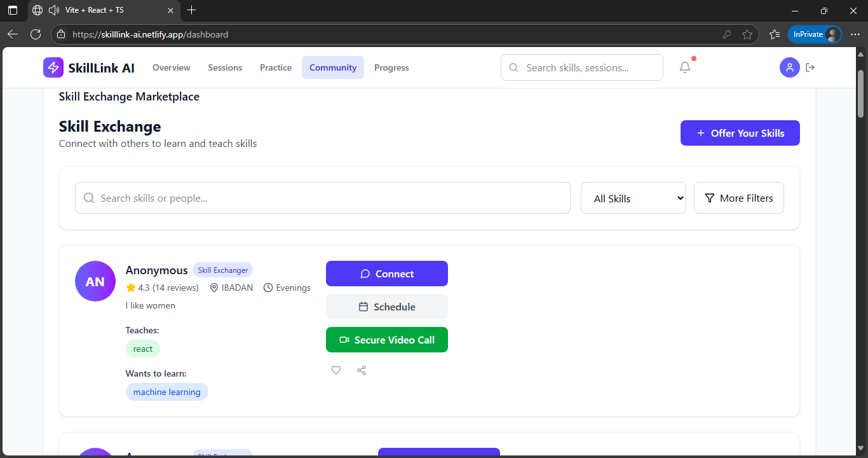Image resolution: width=868 pixels, height=458 pixels.
Task: Go to the Practice tab
Action: pos(276,67)
